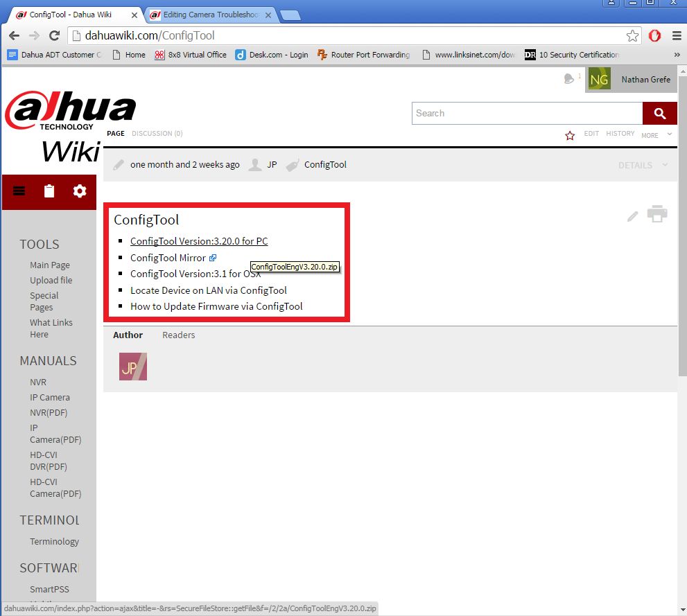This screenshot has height=616, width=687.
Task: Watch page with red star icon
Action: click(x=570, y=135)
